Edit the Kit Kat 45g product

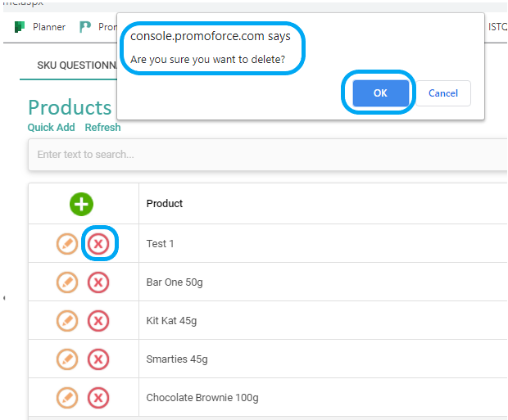(67, 321)
